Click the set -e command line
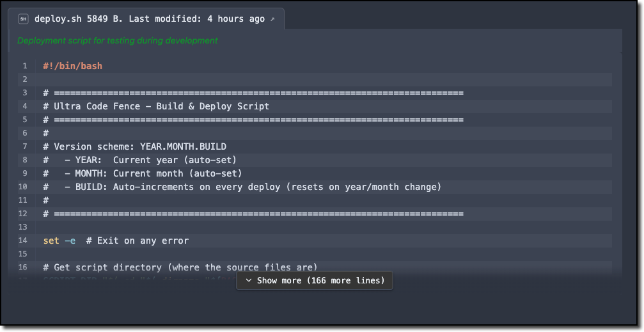Screen dimensions: 644x332 click(116, 241)
